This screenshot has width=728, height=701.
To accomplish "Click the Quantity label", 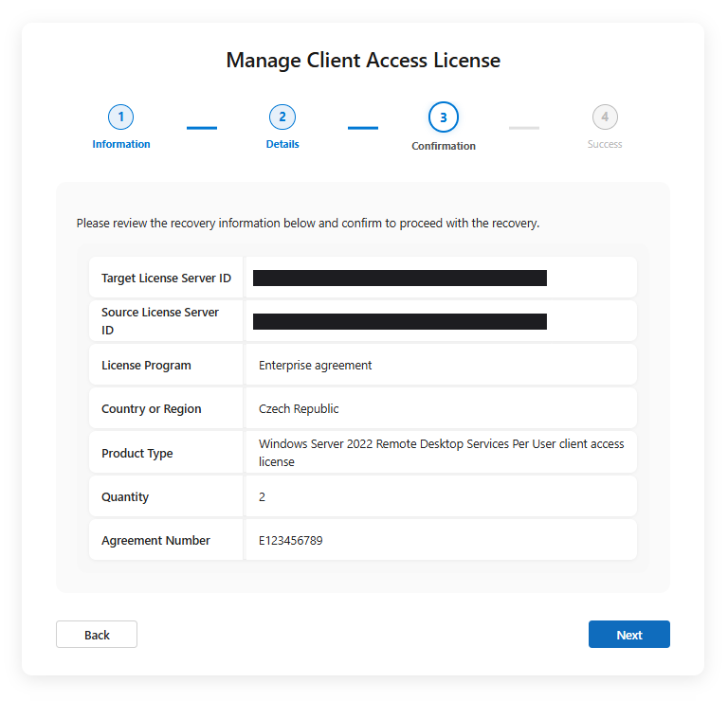I will pos(125,497).
